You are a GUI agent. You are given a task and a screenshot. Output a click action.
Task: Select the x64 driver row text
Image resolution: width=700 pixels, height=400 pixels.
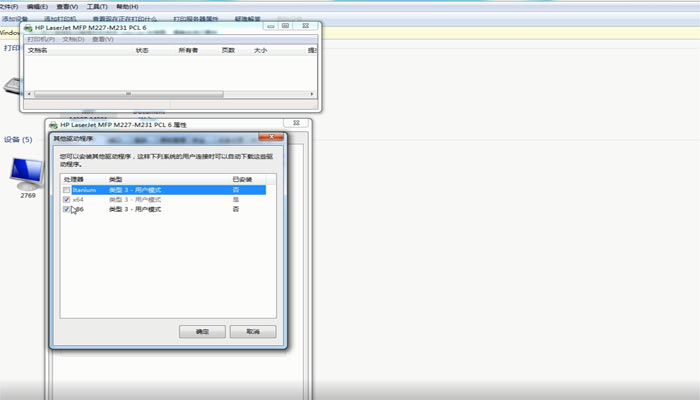[78, 200]
